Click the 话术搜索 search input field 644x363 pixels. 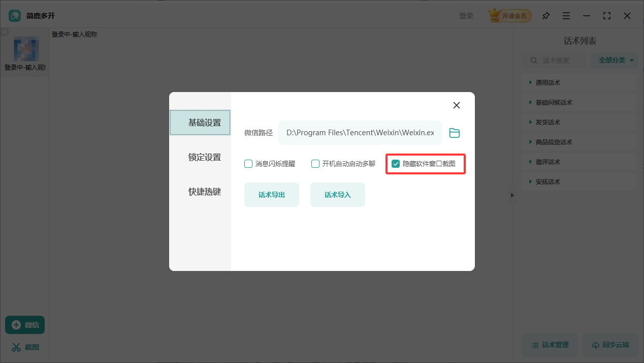[x=559, y=60]
